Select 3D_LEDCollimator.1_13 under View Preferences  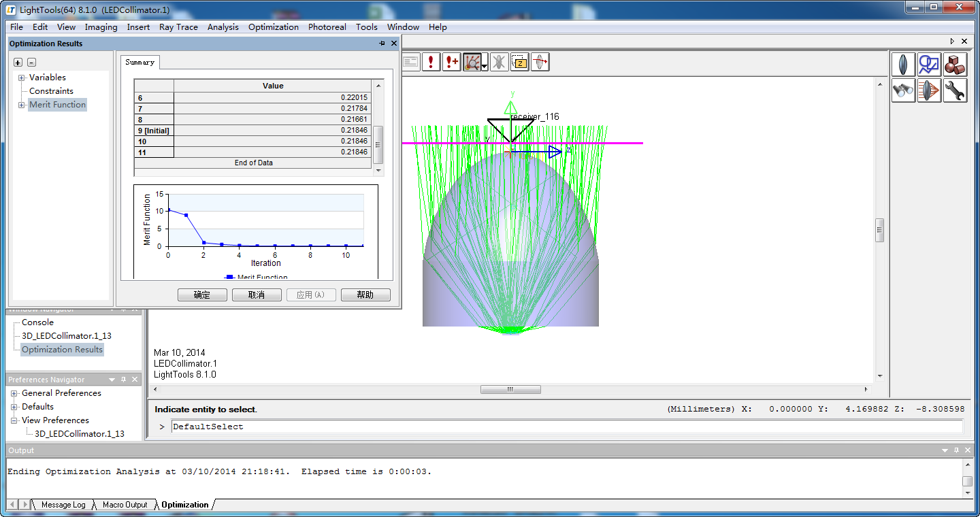pyautogui.click(x=80, y=434)
